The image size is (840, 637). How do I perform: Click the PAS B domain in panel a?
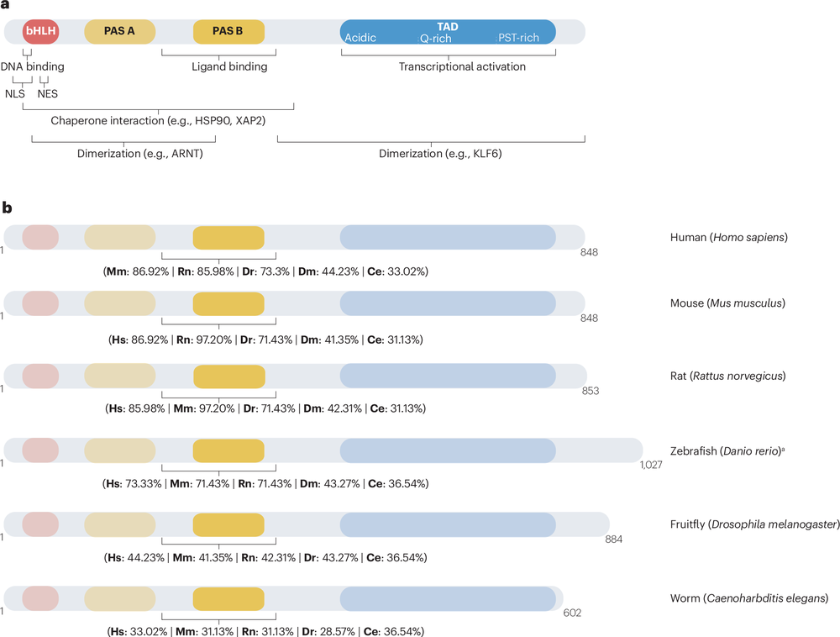(x=228, y=32)
